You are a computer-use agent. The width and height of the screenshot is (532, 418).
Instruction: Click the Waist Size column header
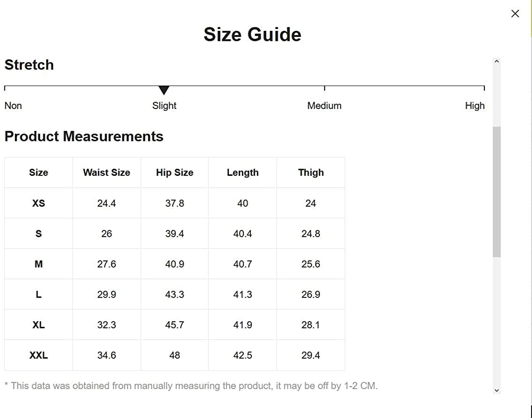tap(106, 173)
